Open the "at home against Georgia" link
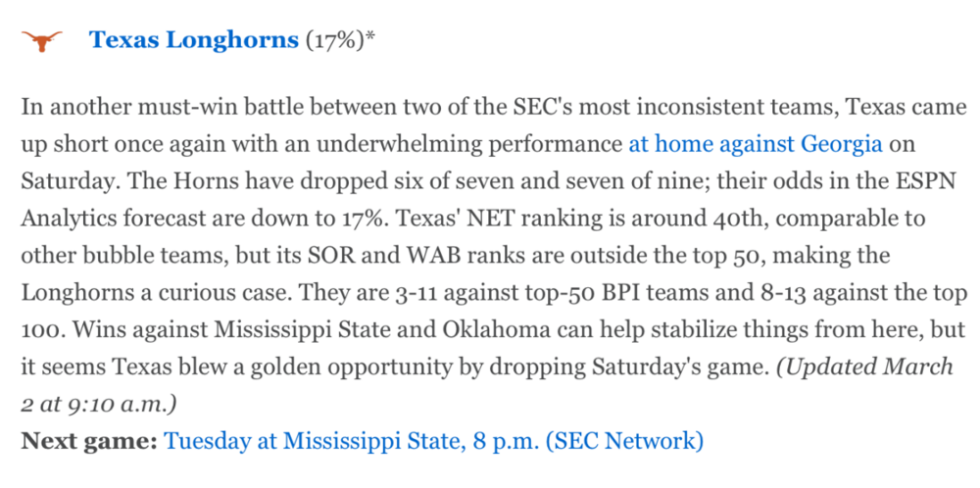This screenshot has height=488, width=980. click(756, 144)
